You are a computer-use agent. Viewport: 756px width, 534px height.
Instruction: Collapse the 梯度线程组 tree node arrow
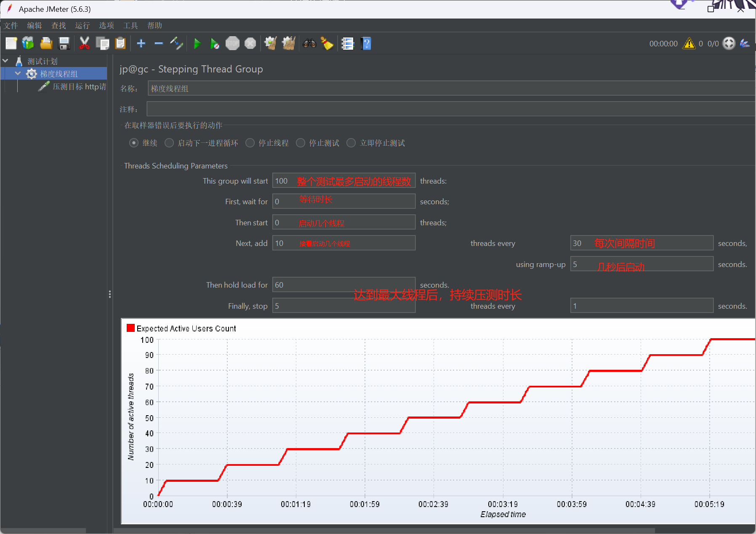pos(18,74)
